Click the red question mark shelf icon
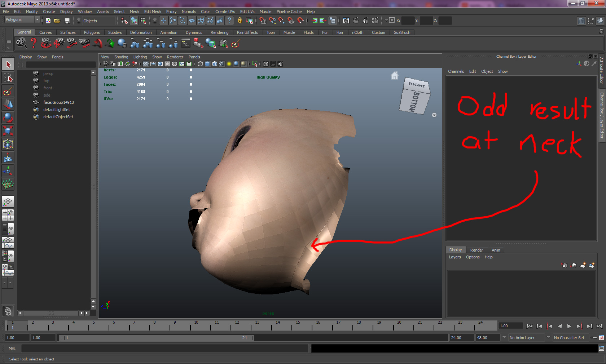This screenshot has height=364, width=606. tap(33, 43)
